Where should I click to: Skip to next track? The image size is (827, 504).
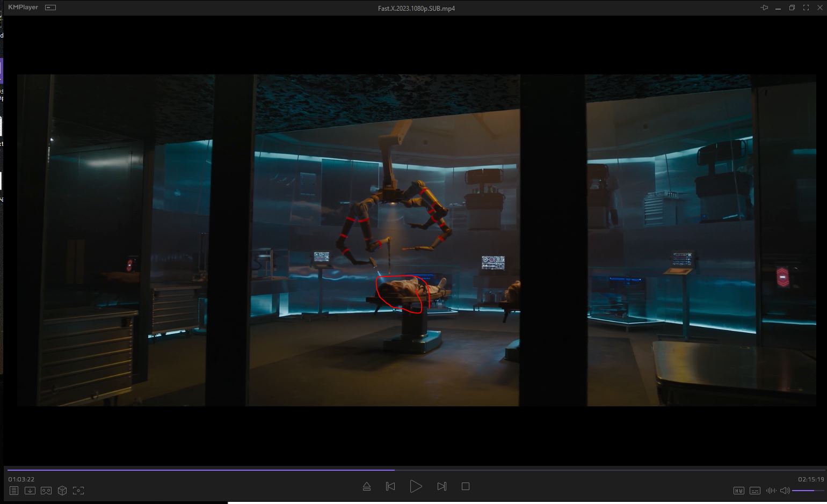click(x=441, y=486)
